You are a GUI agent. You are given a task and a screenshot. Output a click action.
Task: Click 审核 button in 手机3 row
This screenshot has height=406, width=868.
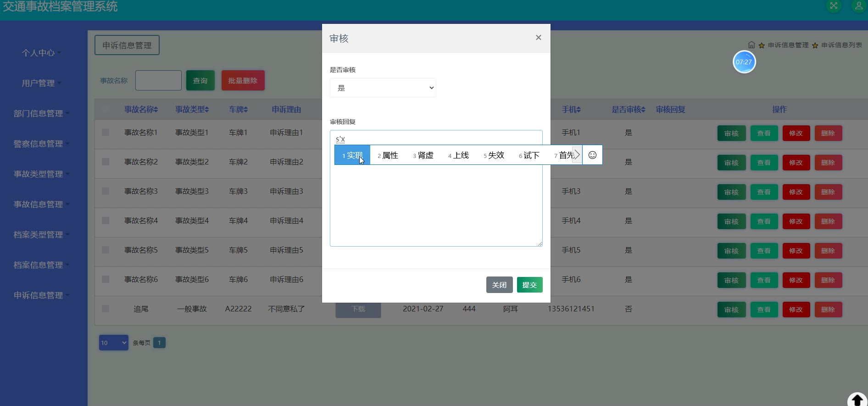point(731,192)
